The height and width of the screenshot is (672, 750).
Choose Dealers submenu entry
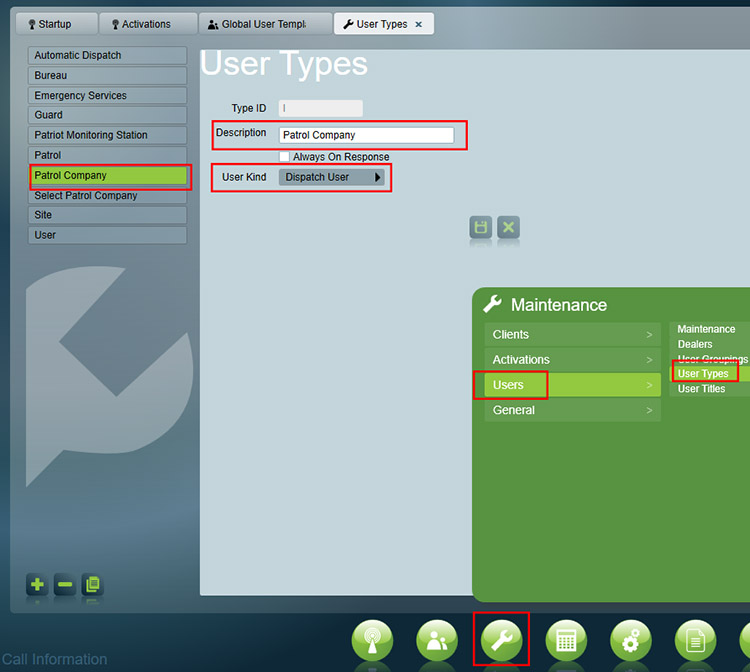(x=695, y=344)
